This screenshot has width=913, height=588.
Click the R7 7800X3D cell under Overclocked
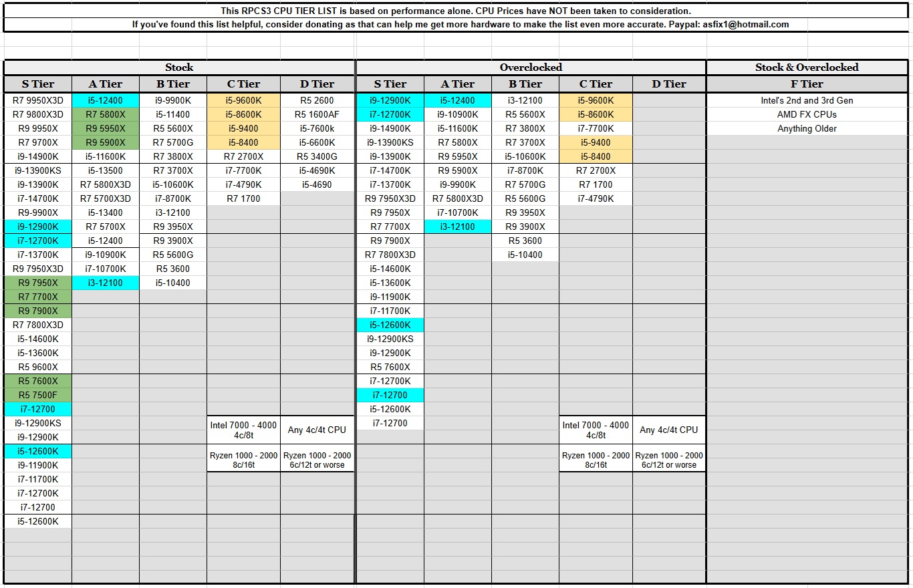click(390, 255)
